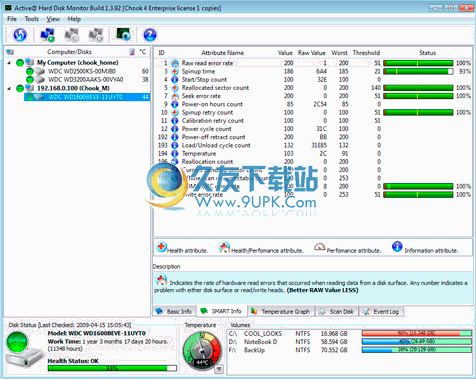Viewport: 476px width, 379px height.
Task: Click the small button below the temperature gauge
Action: 219,369
